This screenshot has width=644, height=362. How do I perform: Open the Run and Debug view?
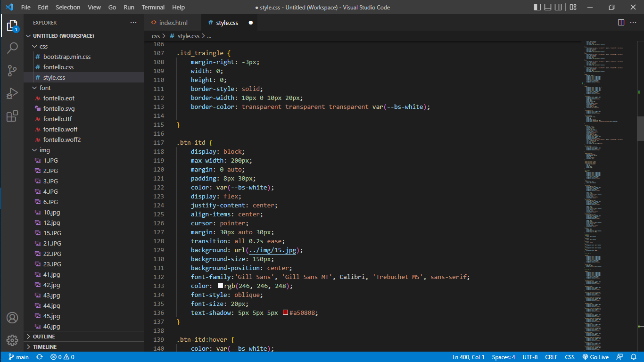[12, 93]
